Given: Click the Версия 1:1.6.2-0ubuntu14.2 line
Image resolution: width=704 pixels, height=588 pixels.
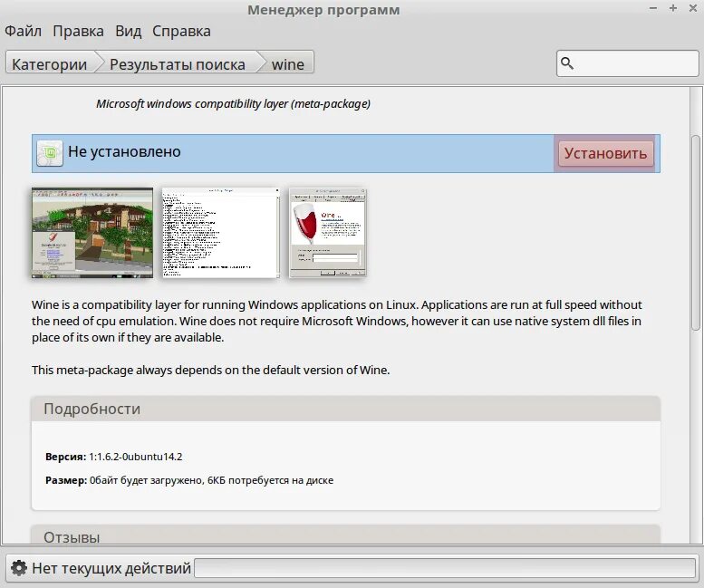Looking at the screenshot, I should pyautogui.click(x=113, y=457).
